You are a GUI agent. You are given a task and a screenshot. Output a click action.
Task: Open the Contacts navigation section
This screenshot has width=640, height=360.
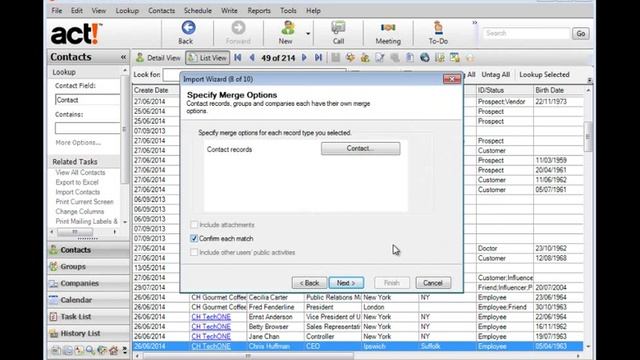tap(88, 250)
